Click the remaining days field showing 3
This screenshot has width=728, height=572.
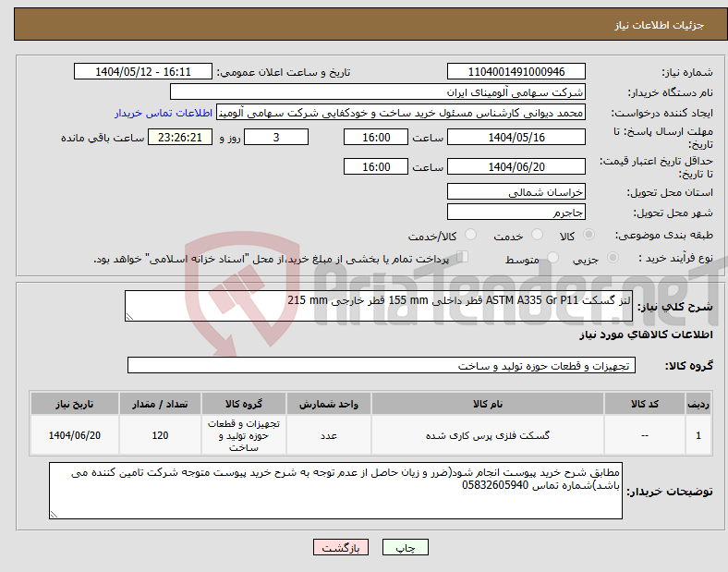[276, 138]
